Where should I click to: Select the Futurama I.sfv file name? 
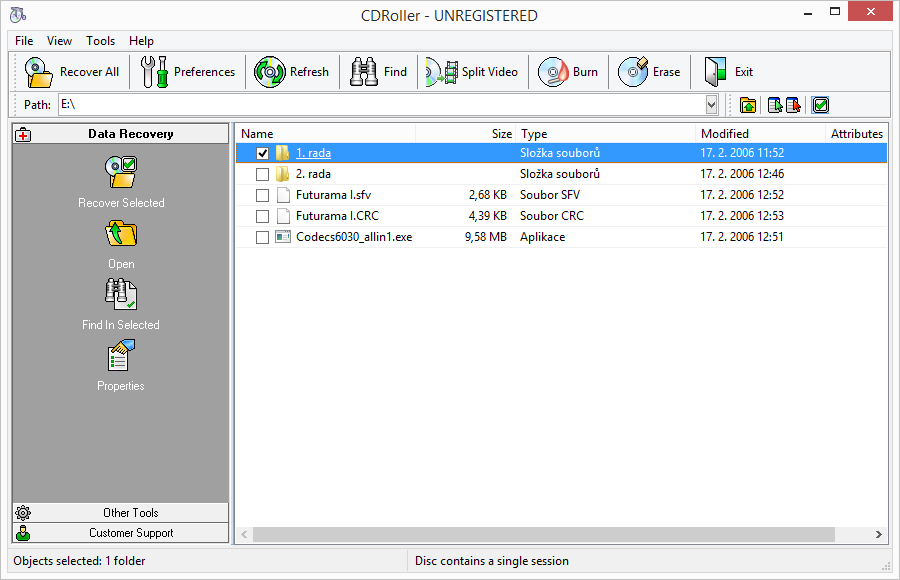pos(333,195)
